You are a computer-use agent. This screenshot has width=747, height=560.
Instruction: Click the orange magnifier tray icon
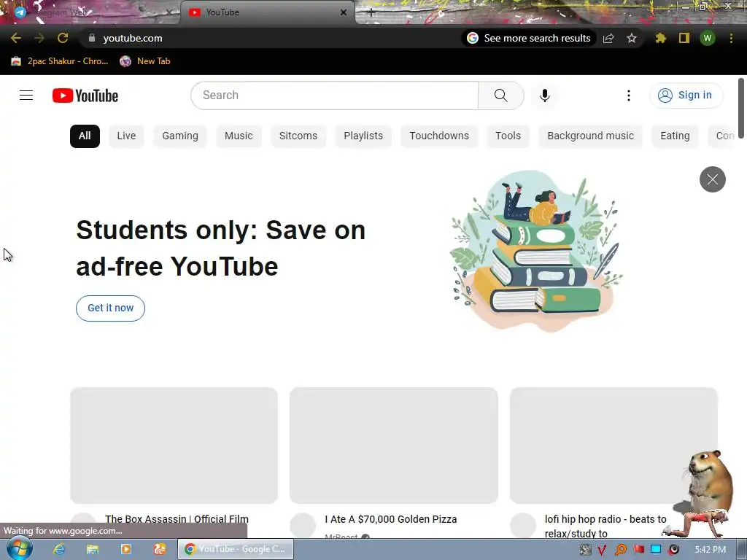(621, 550)
